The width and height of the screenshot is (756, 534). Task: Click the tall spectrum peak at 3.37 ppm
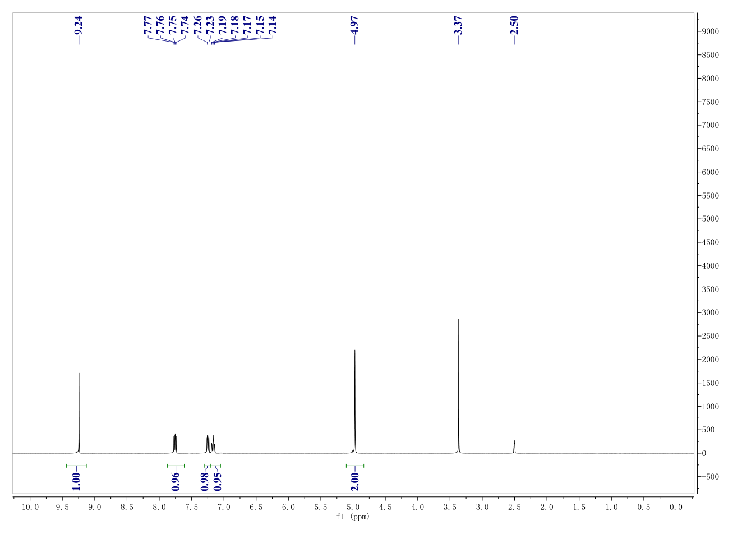[459, 386]
